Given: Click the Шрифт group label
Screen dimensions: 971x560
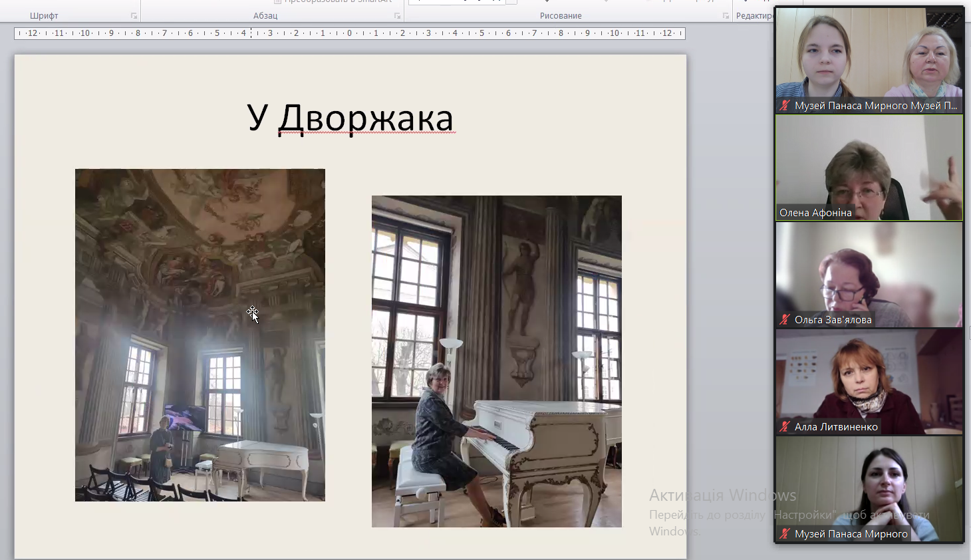Looking at the screenshot, I should (44, 16).
